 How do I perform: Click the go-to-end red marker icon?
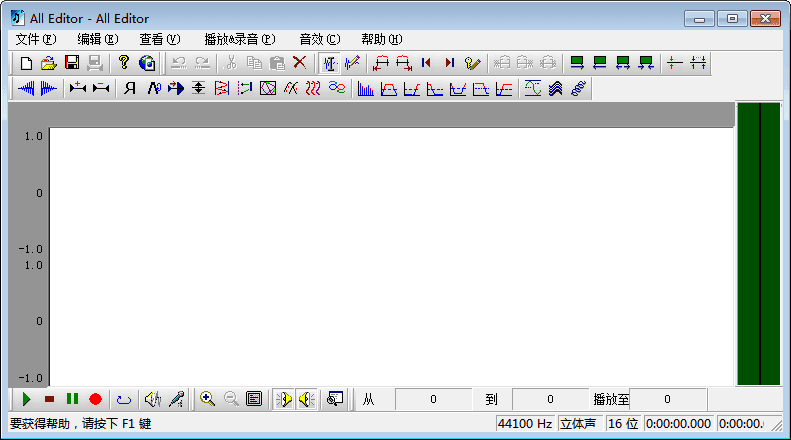[449, 63]
